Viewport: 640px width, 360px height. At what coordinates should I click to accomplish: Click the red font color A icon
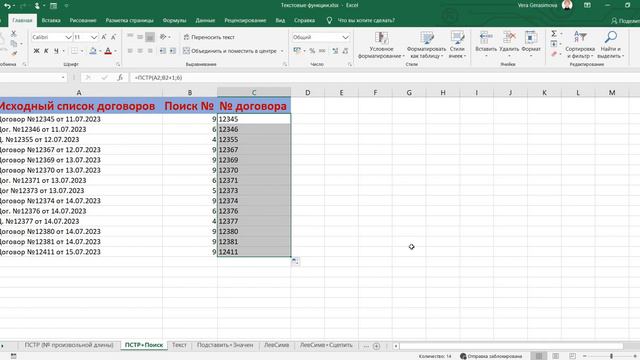tap(108, 51)
